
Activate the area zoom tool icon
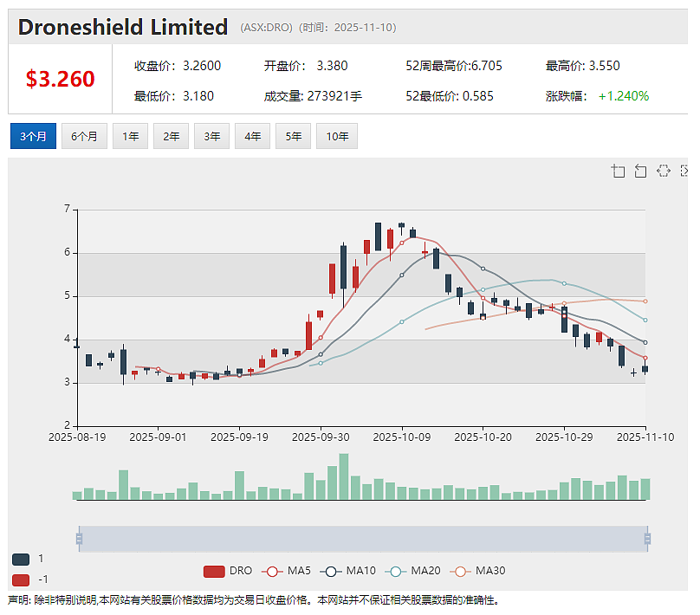pos(618,171)
